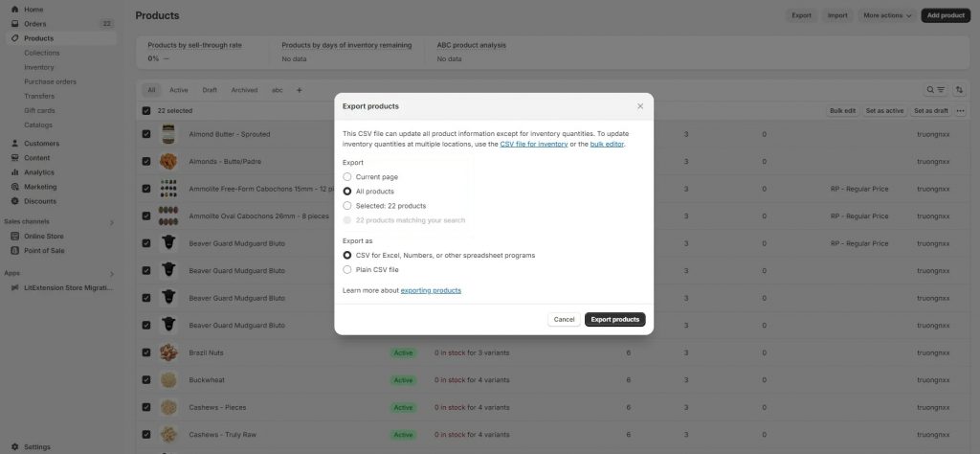Screen dimensions: 980x454
Task: Open the Home icon in sidebar
Action: click(x=15, y=10)
